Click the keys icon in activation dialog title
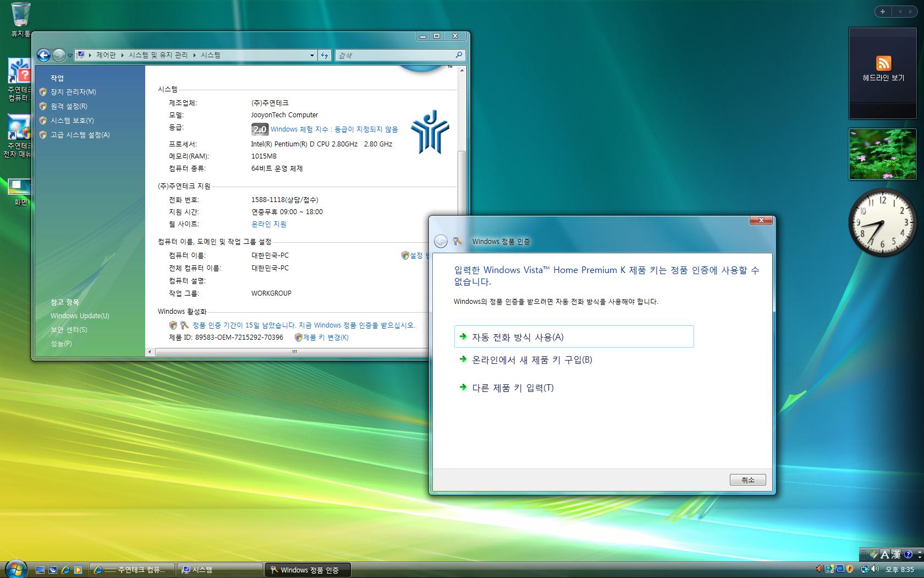 click(458, 241)
